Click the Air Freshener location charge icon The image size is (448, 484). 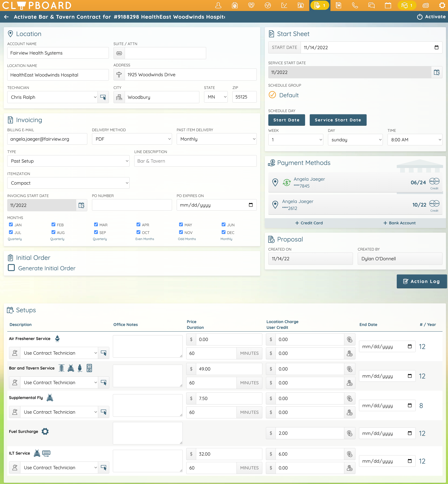(x=350, y=339)
